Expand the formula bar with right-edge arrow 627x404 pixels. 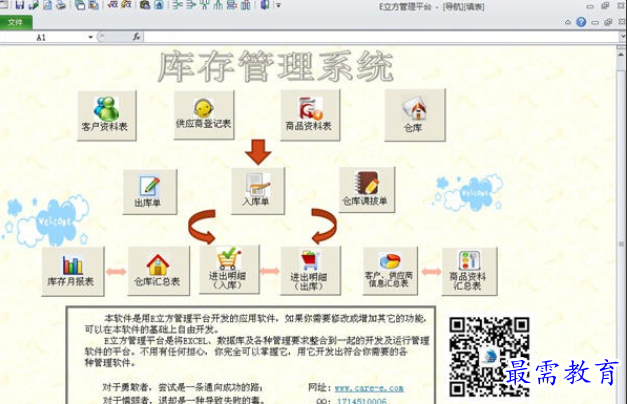click(x=623, y=37)
